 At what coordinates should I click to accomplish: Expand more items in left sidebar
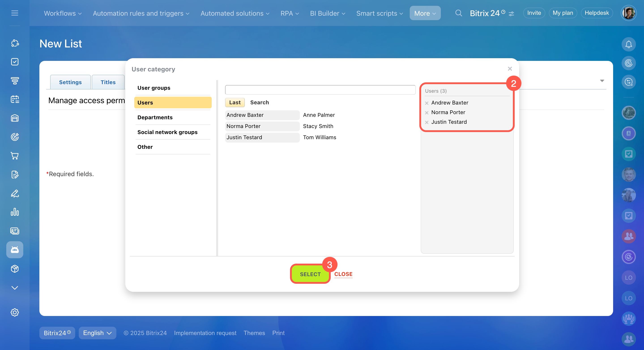click(15, 288)
